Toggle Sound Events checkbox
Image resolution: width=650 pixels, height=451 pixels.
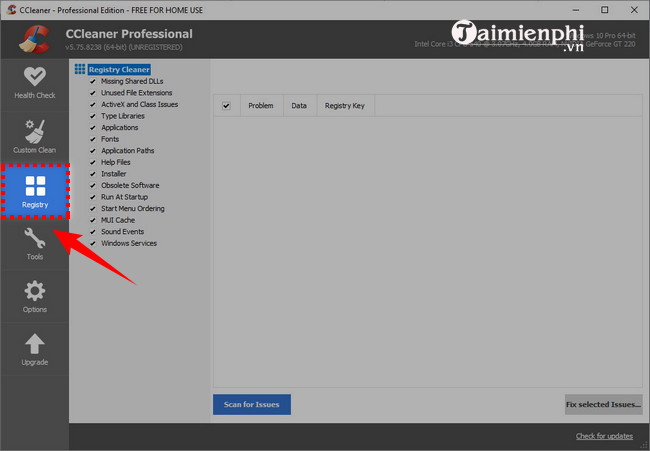pos(93,232)
